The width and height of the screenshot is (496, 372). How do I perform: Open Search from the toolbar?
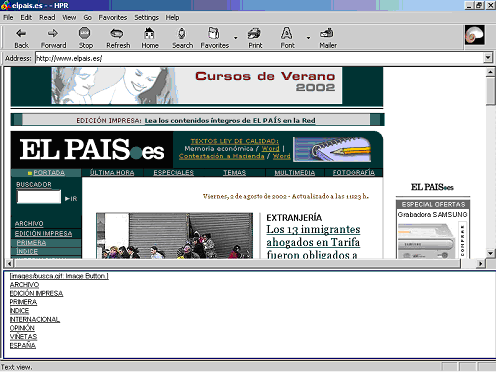pyautogui.click(x=182, y=38)
